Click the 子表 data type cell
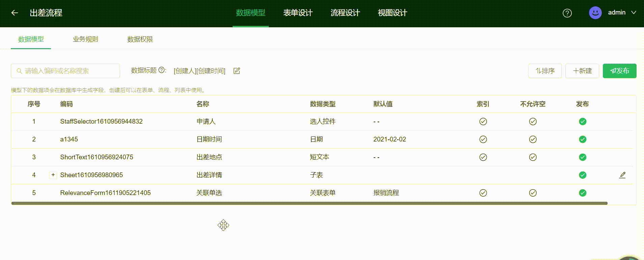The width and height of the screenshot is (644, 260). tap(316, 175)
